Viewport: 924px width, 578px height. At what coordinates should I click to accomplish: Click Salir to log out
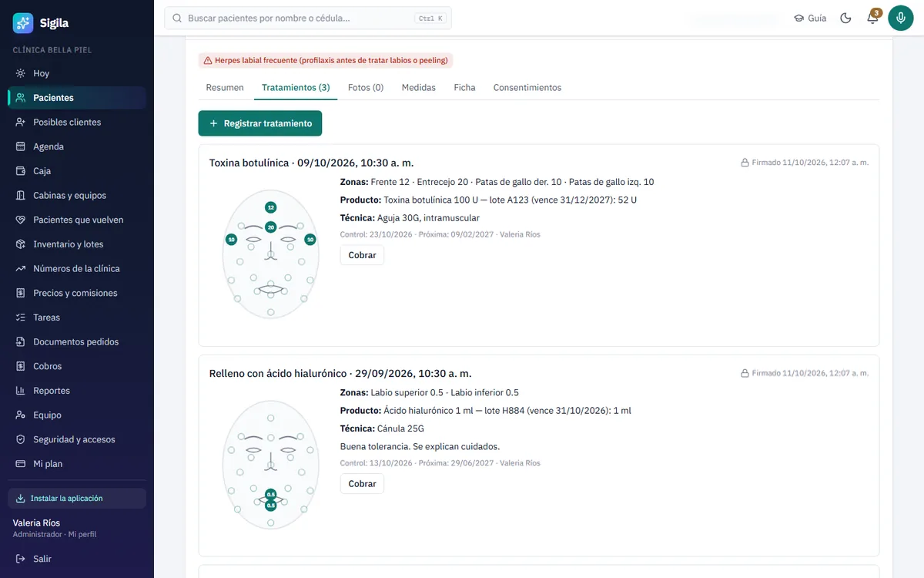click(x=77, y=559)
